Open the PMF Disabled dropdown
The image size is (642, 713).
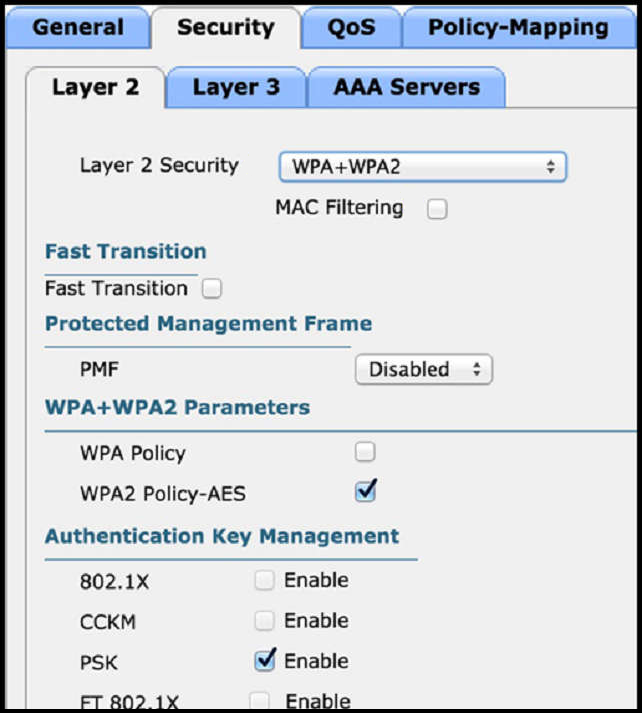coord(424,369)
